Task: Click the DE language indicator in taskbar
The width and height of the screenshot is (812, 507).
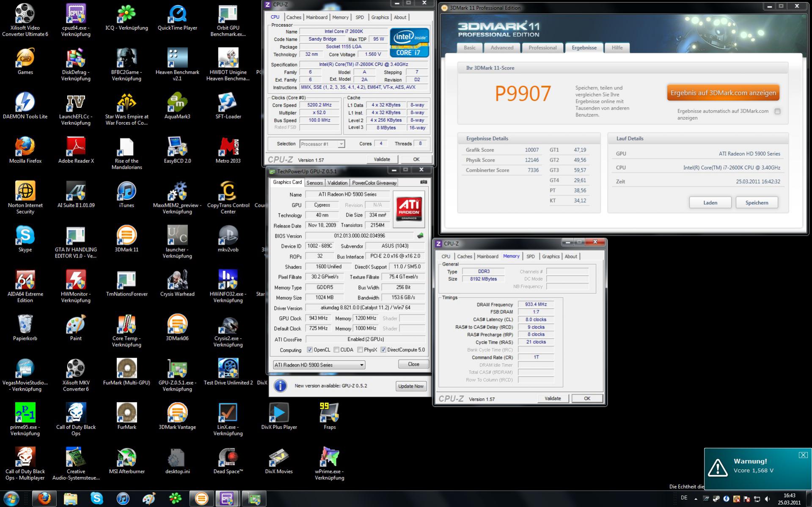Action: tap(684, 498)
